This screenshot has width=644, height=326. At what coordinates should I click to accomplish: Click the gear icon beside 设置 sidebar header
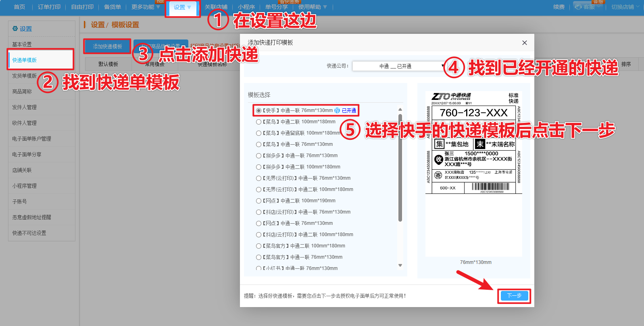pyautogui.click(x=15, y=29)
